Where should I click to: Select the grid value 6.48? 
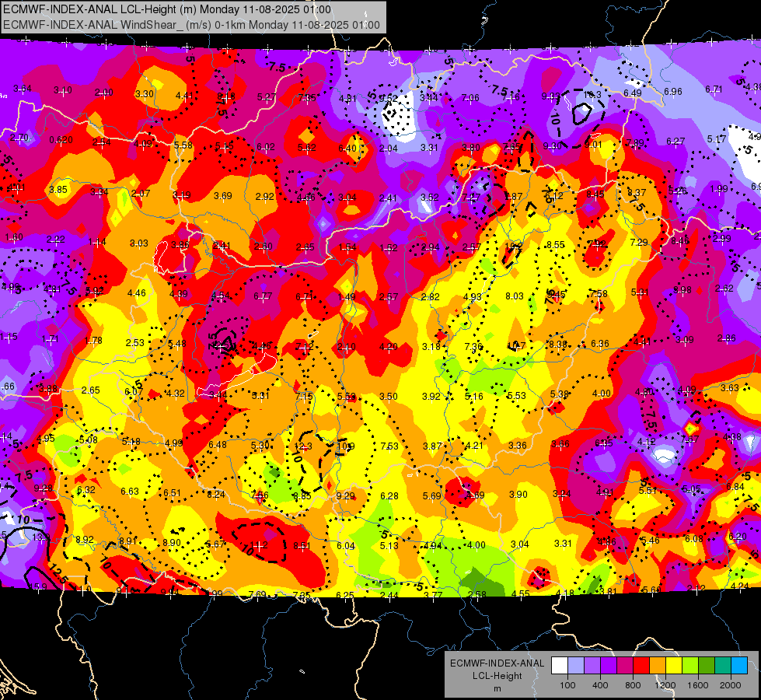pyautogui.click(x=218, y=444)
